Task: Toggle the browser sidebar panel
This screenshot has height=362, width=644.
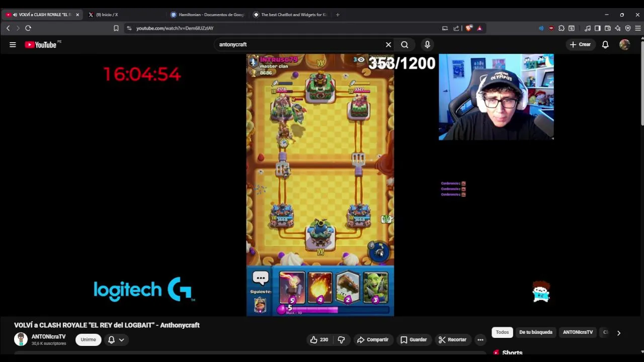Action: 598,28
